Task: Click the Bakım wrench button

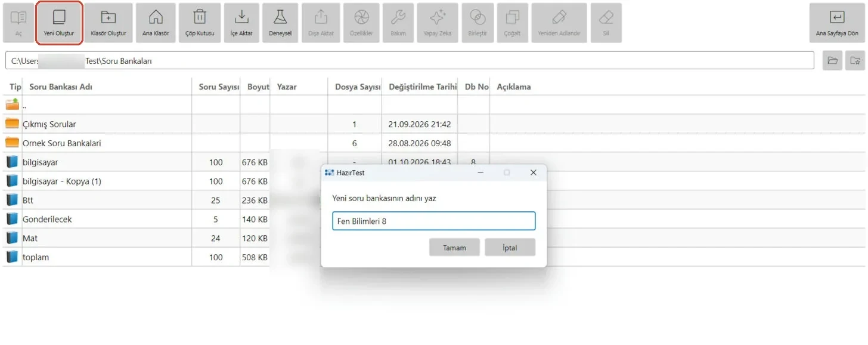Action: point(398,23)
